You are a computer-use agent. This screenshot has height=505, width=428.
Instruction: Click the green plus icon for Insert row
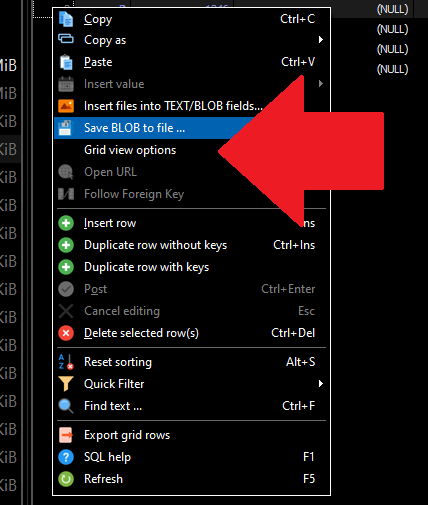click(x=66, y=223)
